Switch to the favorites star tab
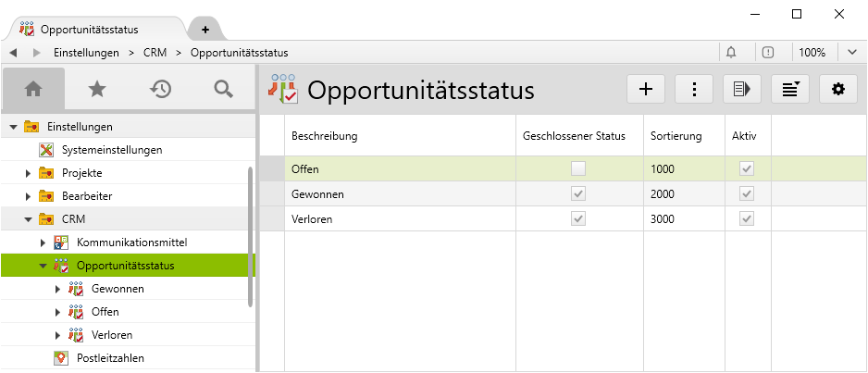868x373 pixels. (96, 89)
